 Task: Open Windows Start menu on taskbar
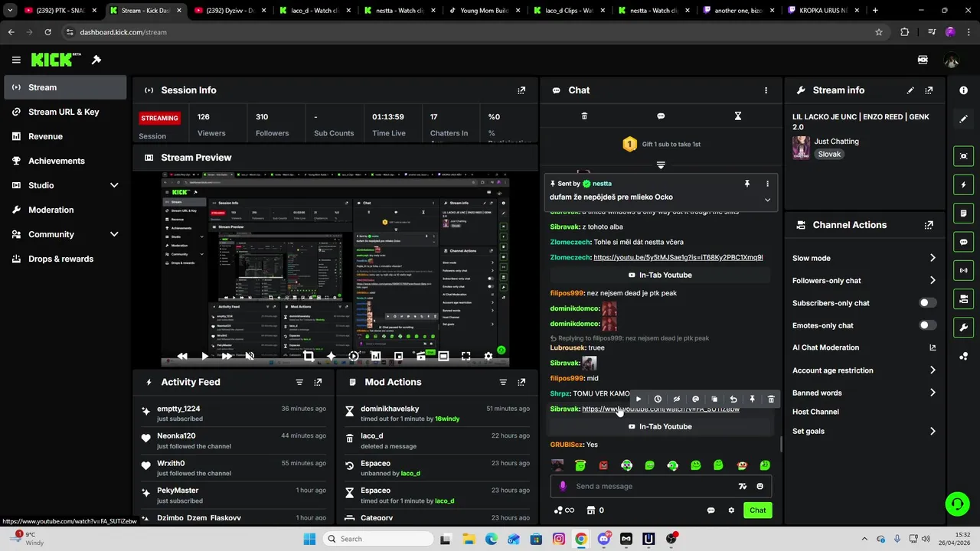pyautogui.click(x=309, y=539)
